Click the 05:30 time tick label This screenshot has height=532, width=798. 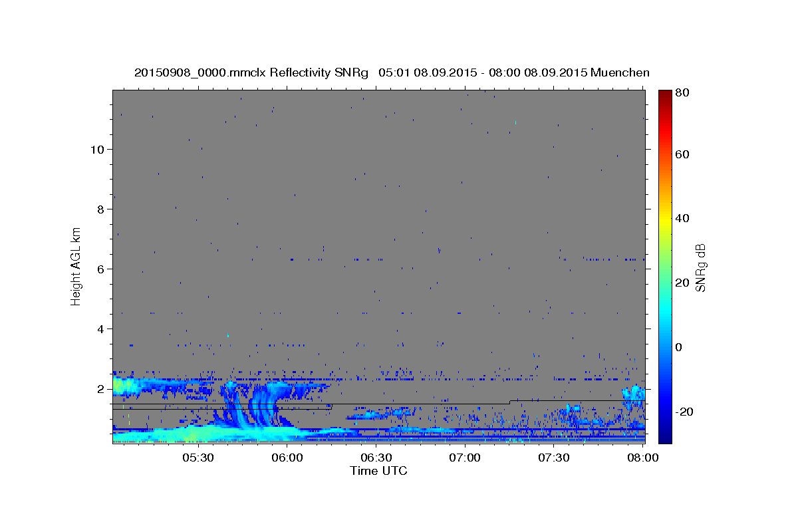click(x=198, y=458)
